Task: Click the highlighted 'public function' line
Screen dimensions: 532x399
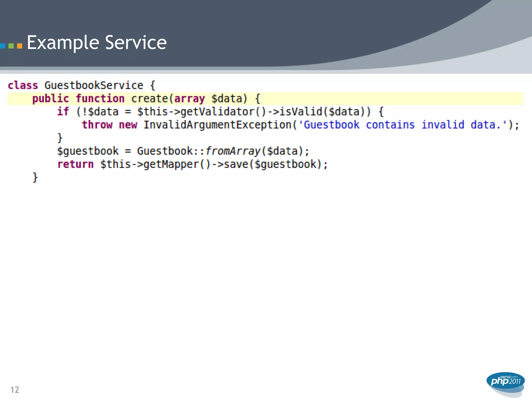Action: 78,99
